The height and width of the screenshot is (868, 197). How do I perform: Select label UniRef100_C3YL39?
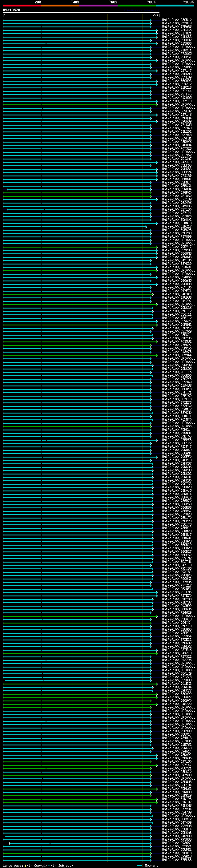click(x=177, y=78)
